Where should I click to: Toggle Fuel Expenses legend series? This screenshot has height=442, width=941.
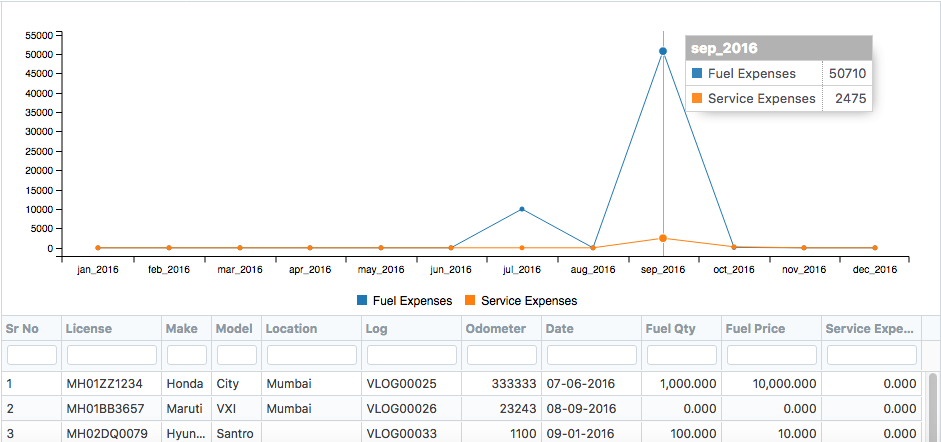click(x=411, y=300)
